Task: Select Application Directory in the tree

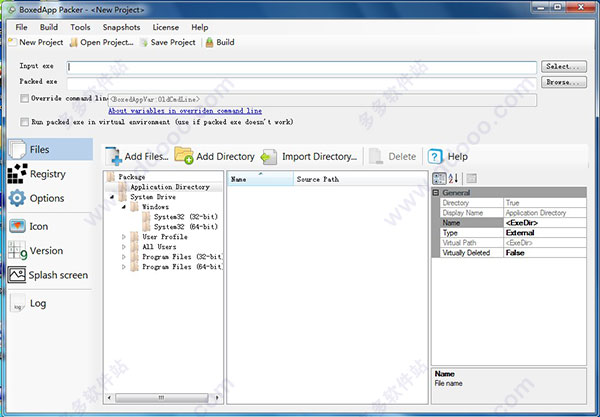Action: (170, 187)
